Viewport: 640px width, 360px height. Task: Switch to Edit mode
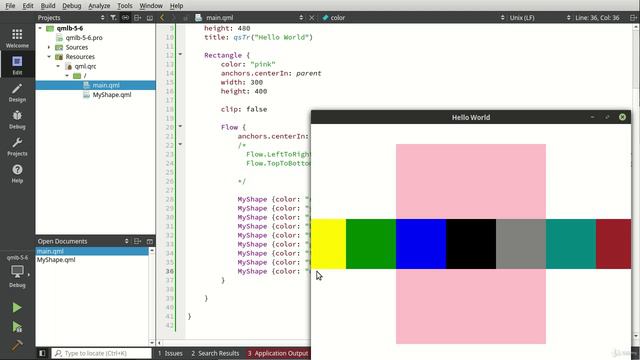[17, 65]
